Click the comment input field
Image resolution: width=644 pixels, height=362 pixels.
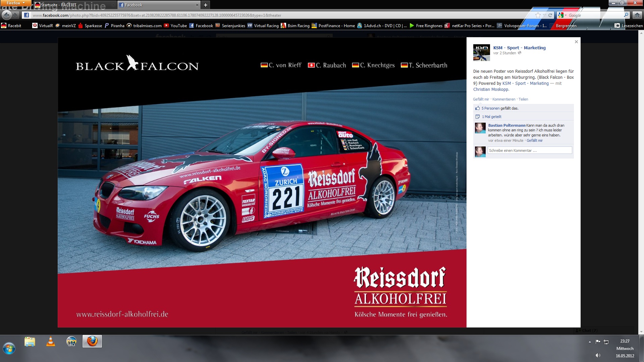pyautogui.click(x=530, y=150)
